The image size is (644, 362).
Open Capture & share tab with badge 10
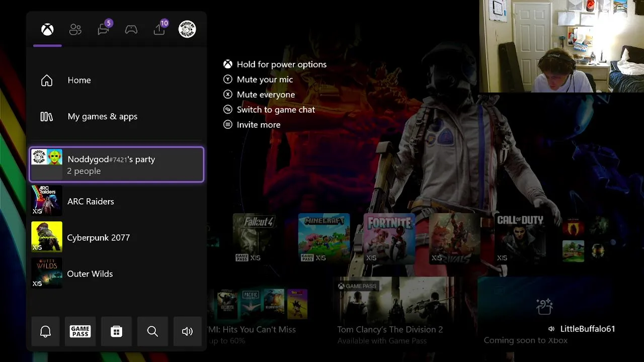click(159, 29)
